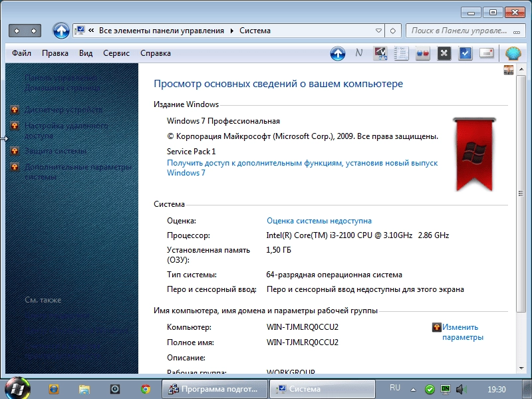Click the 64-разрядная операционная система value

334,275
